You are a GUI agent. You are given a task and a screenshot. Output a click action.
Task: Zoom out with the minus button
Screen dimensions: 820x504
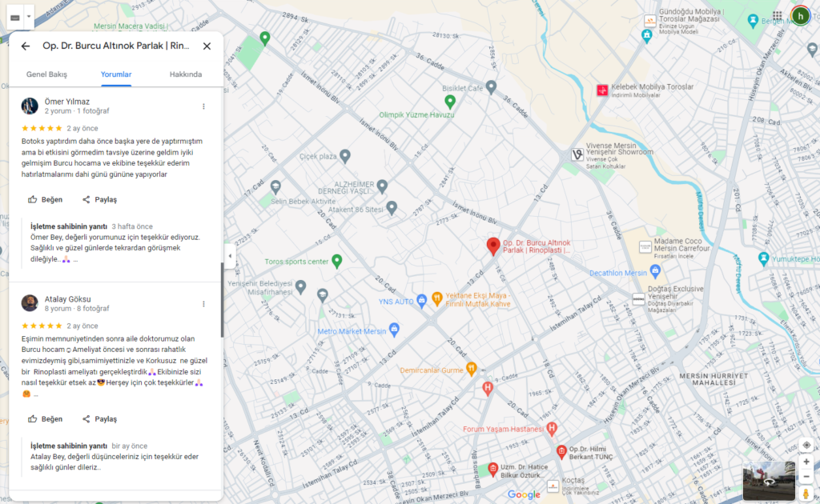(806, 476)
